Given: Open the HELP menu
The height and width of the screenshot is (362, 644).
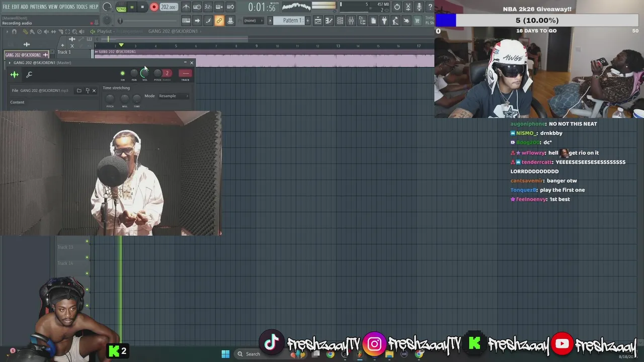Looking at the screenshot, I should click(x=94, y=7).
